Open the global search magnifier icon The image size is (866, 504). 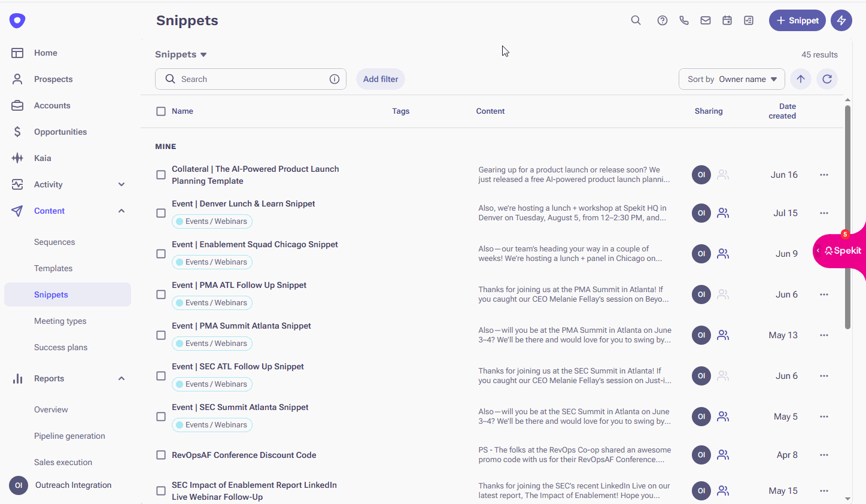pos(636,20)
